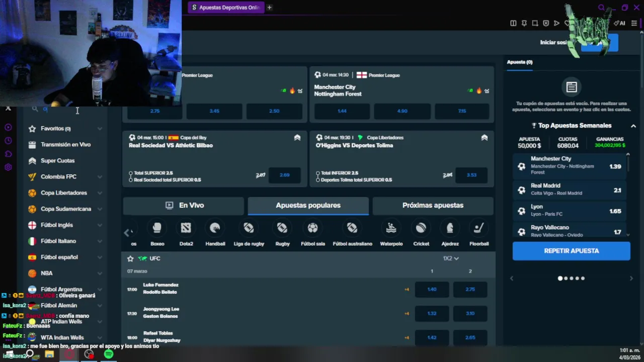
Task: Click the Windows taskbar search icon
Action: point(30,354)
